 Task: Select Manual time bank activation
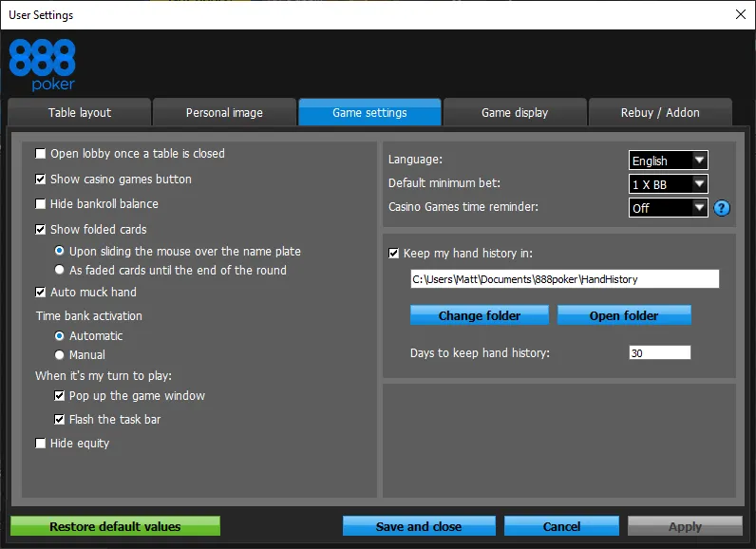(60, 355)
